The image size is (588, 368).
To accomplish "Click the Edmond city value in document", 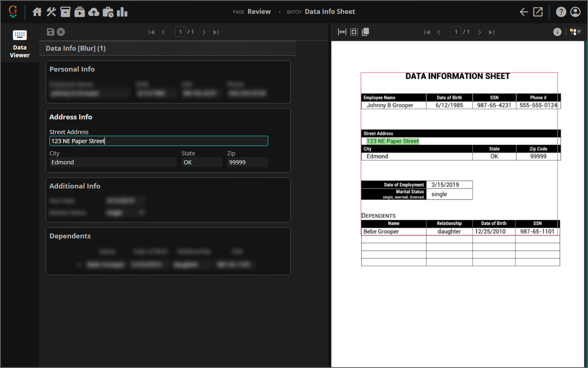I will [377, 157].
